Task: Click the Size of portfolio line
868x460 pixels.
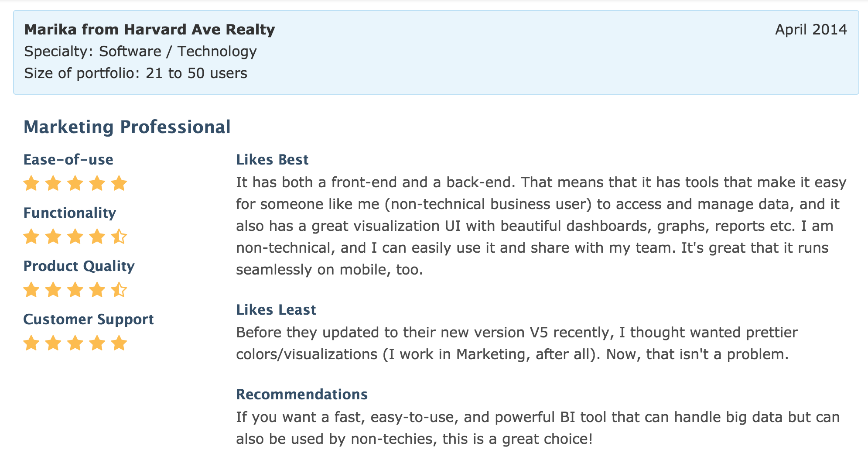Action: coord(136,73)
